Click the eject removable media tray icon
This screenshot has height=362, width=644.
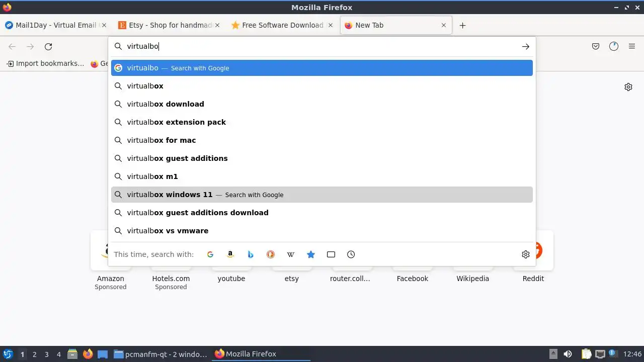pos(553,354)
